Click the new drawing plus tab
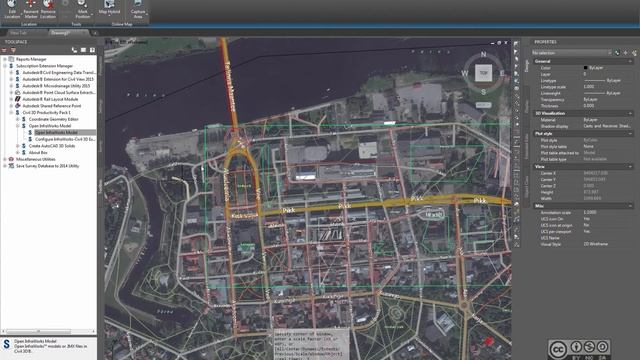Image resolution: width=640 pixels, height=360 pixels. coord(95,33)
